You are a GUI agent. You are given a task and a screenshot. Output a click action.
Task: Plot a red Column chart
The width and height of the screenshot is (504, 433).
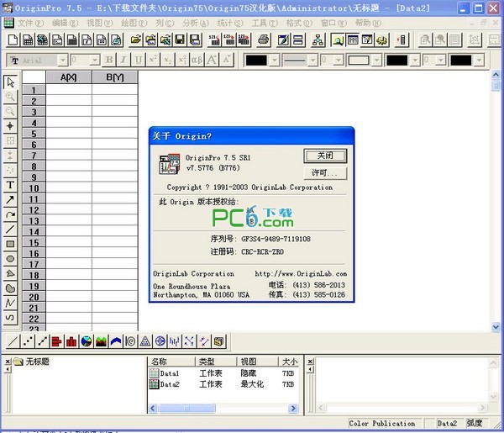click(71, 341)
